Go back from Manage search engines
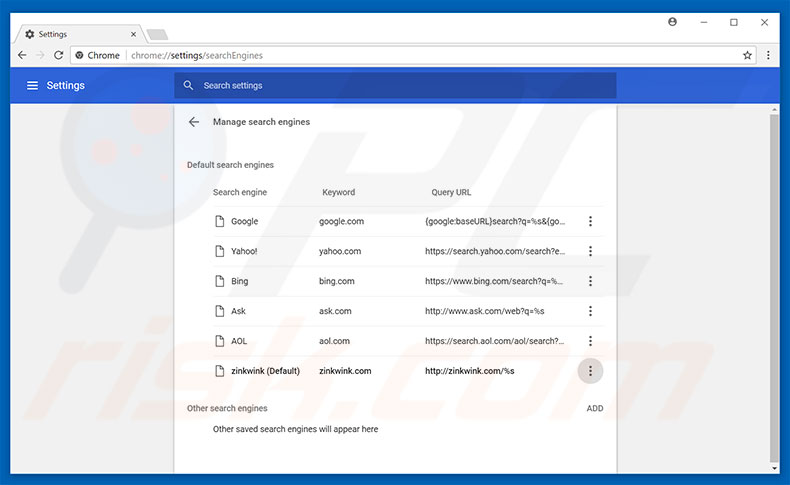 tap(194, 122)
